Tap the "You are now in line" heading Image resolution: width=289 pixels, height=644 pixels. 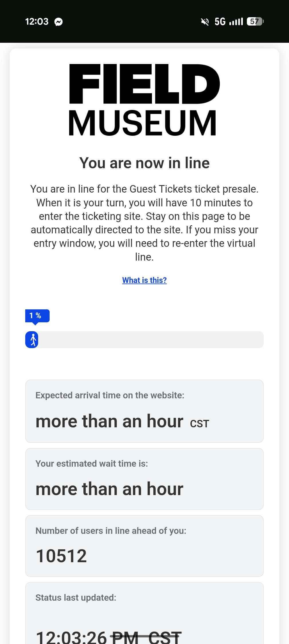click(x=144, y=163)
